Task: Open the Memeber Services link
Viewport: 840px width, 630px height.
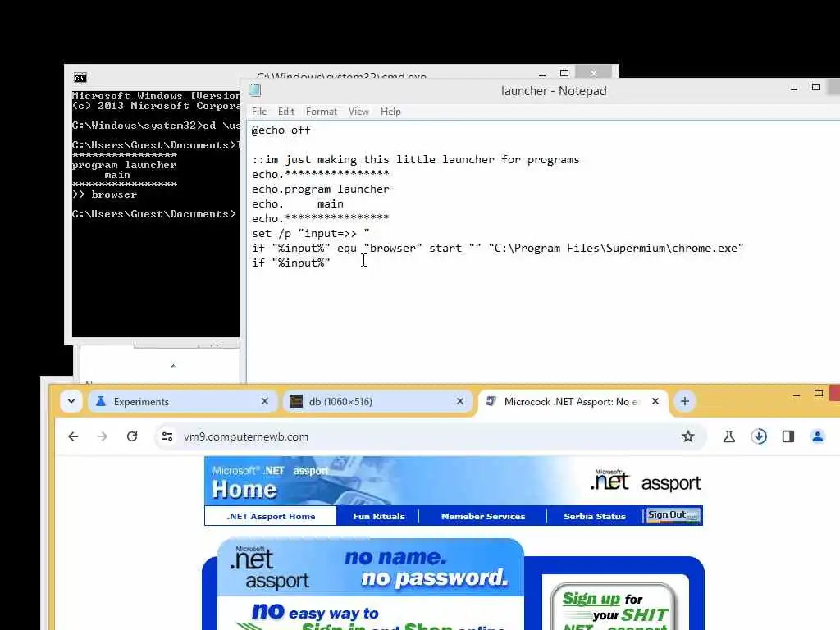Action: (482, 517)
